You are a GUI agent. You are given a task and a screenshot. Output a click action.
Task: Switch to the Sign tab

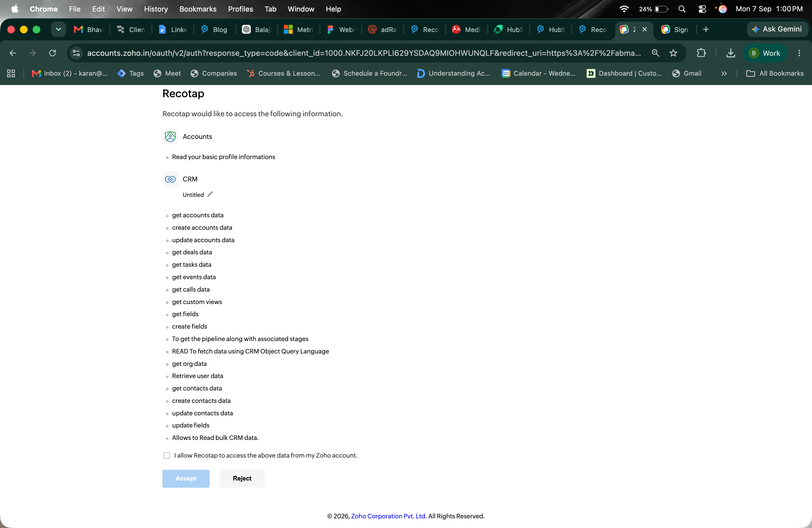pyautogui.click(x=675, y=29)
